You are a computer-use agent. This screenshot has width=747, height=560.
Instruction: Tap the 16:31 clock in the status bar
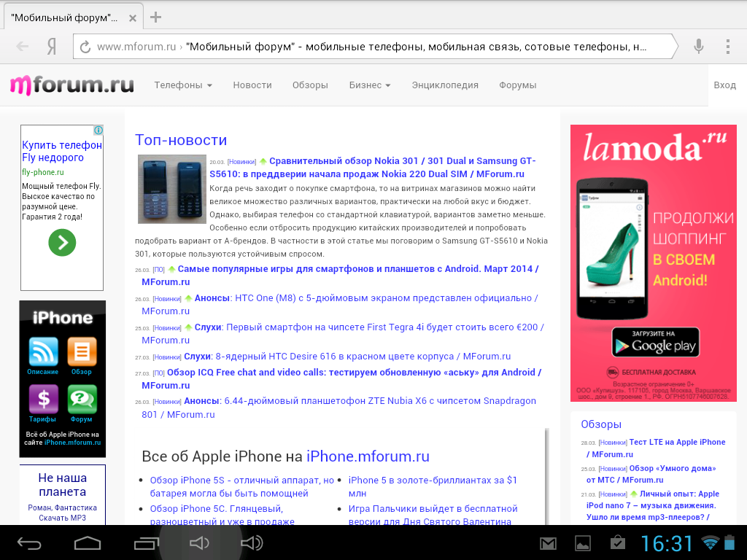click(x=667, y=543)
